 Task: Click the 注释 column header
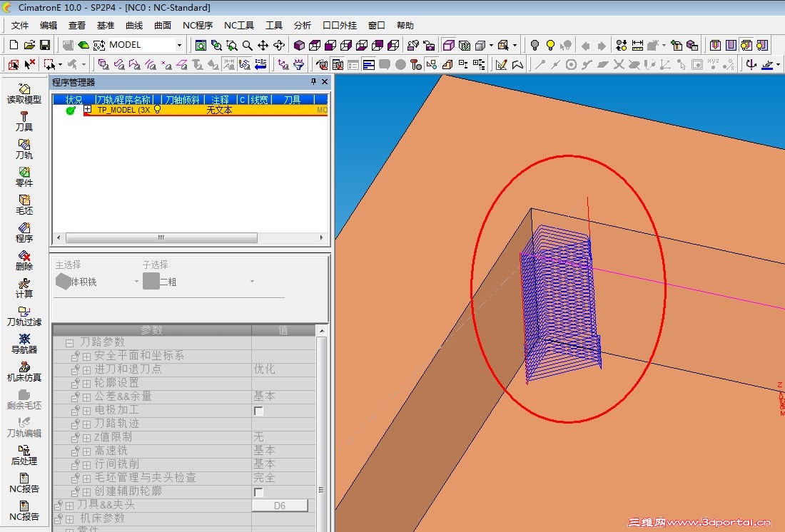point(220,100)
